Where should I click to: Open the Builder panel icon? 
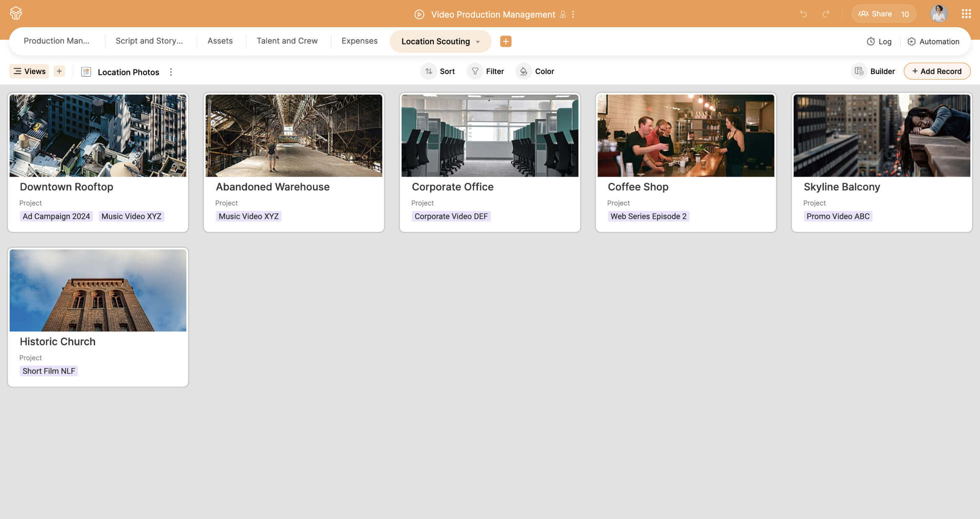[x=859, y=71]
